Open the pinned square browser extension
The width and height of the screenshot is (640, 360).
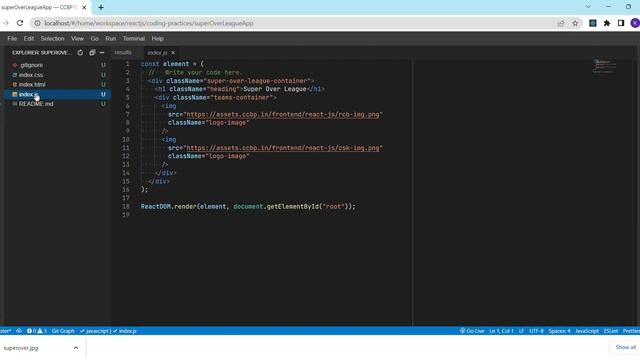[x=593, y=23]
